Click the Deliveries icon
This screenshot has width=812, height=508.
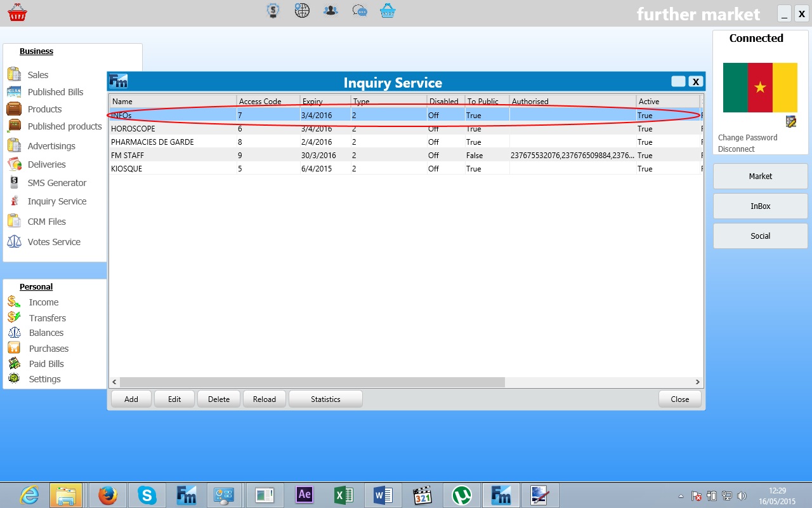coord(14,164)
